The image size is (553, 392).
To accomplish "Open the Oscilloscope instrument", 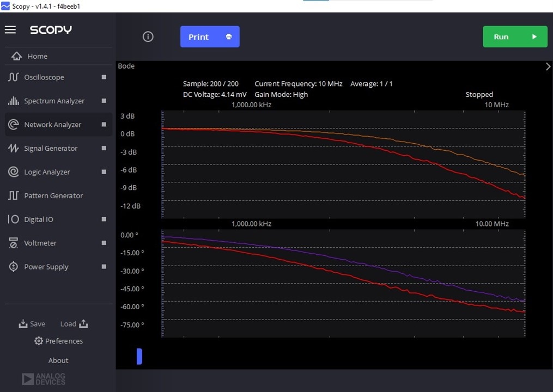I will (x=44, y=77).
